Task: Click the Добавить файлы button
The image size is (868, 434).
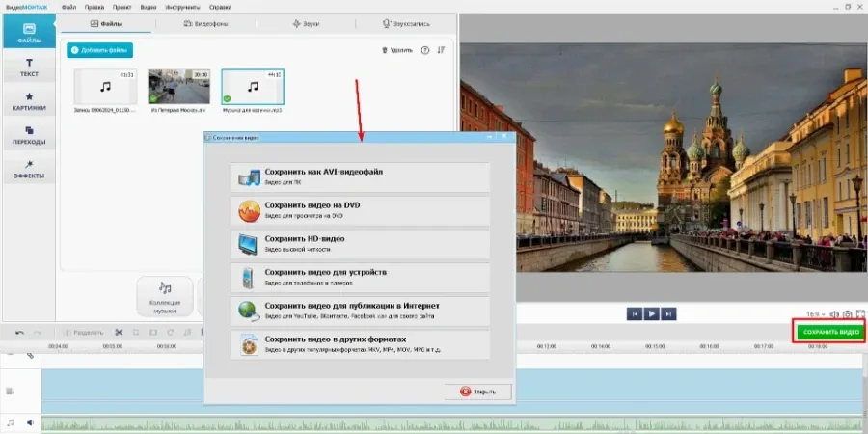Action: (x=99, y=50)
